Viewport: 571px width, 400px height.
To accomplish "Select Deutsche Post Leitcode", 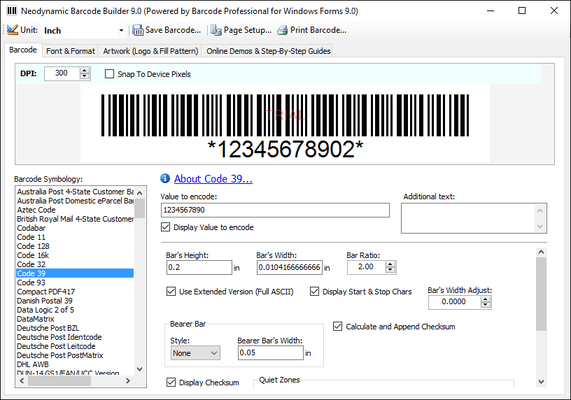I will tap(75, 346).
